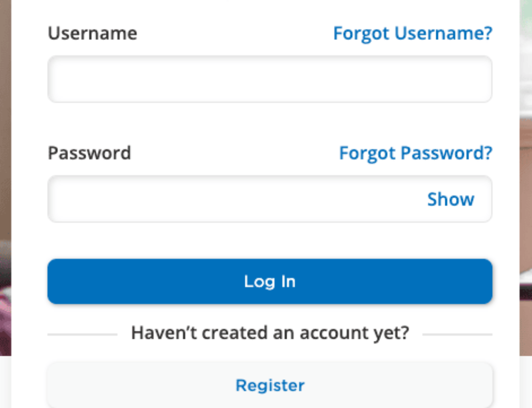Image resolution: width=532 pixels, height=408 pixels.
Task: Recover a forgotten username
Action: (412, 34)
